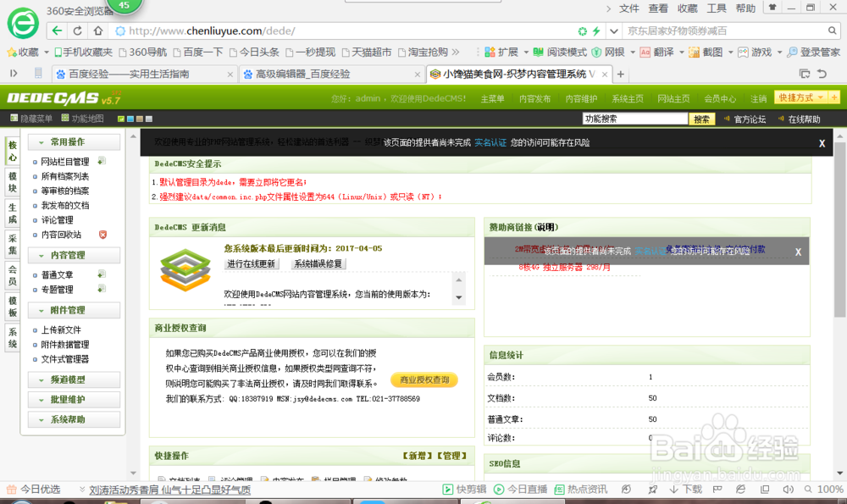Click 注销 to log out
The width and height of the screenshot is (847, 504).
tap(758, 98)
